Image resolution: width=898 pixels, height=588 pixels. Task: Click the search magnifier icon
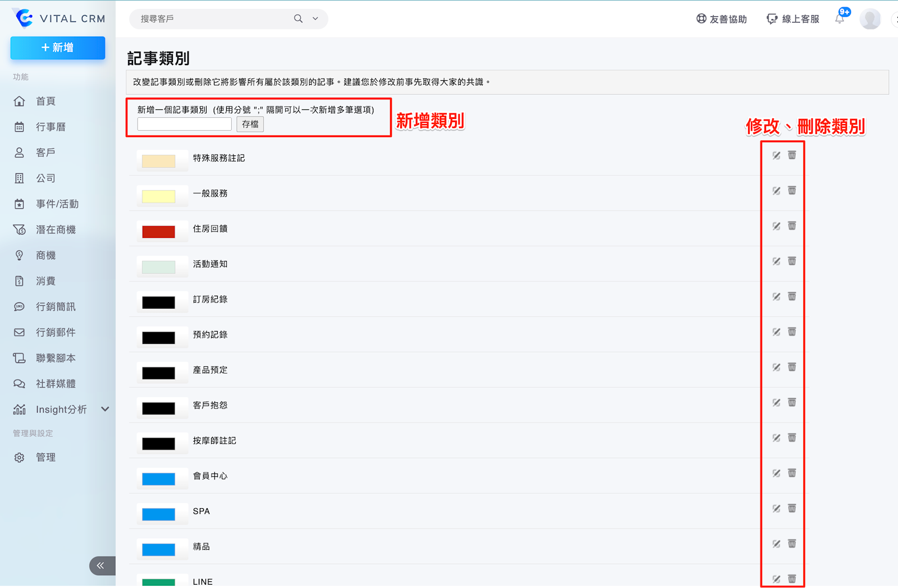298,19
